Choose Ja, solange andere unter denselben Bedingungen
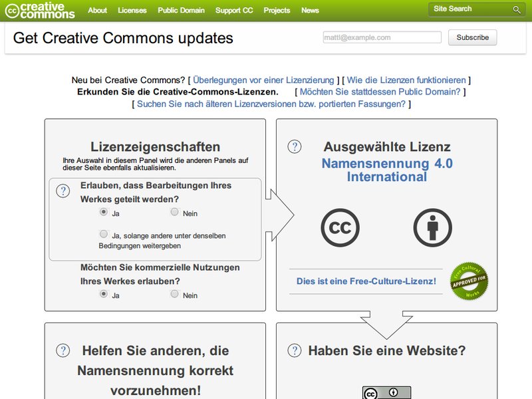This screenshot has width=532, height=399. (104, 234)
